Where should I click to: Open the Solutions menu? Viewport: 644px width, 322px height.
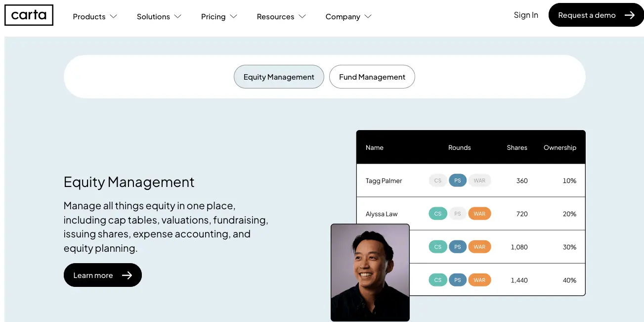click(159, 17)
